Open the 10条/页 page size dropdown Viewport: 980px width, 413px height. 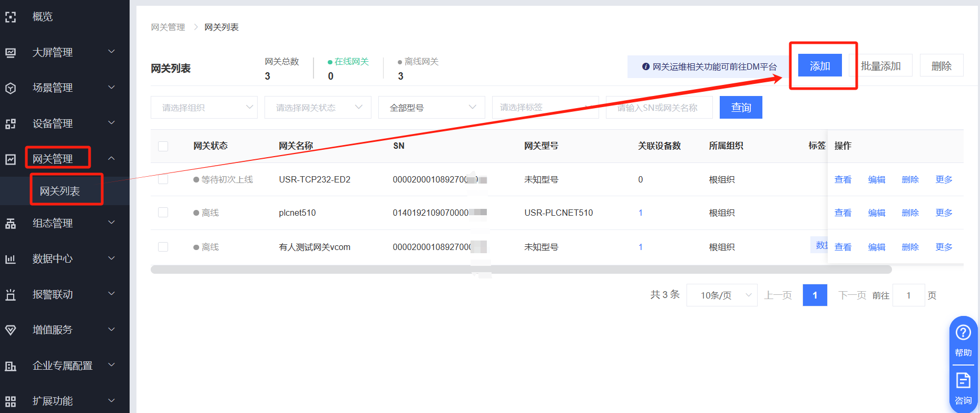722,295
